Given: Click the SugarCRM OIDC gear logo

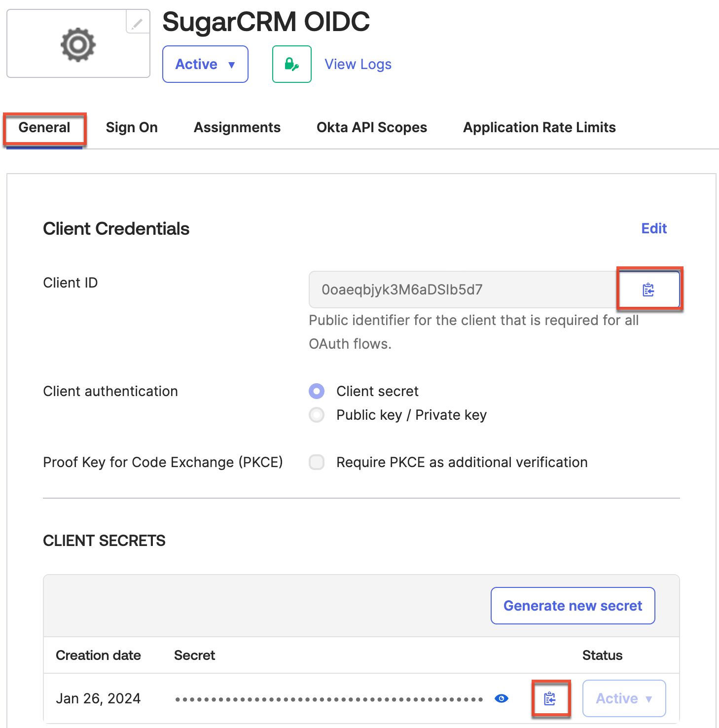Looking at the screenshot, I should [78, 43].
